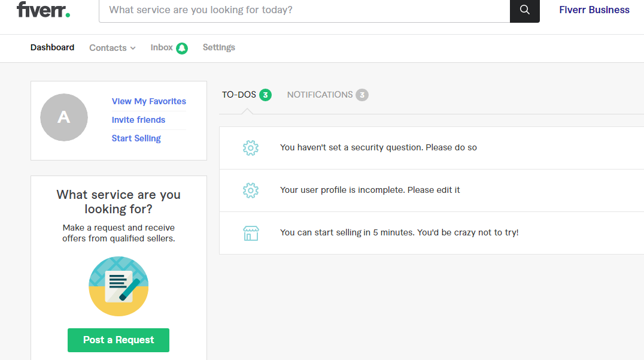Click the gear icon beside security question
Screen dimensions: 644x360
click(x=251, y=148)
